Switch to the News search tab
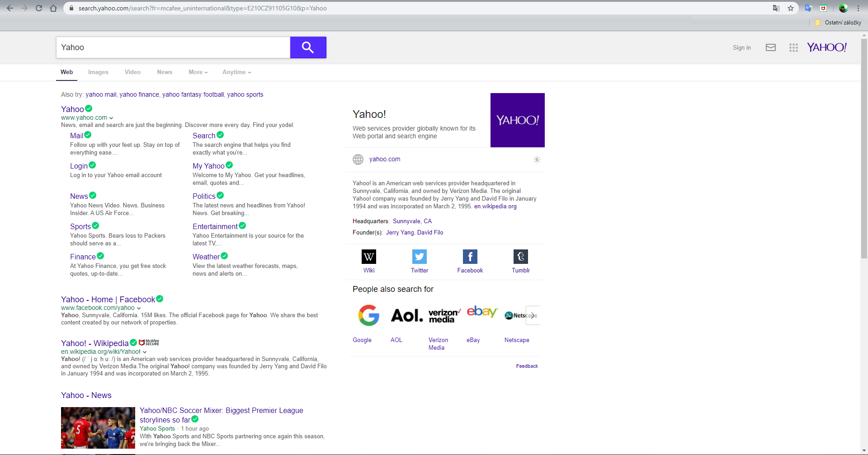Screen dimensions: 868x455 pos(165,72)
